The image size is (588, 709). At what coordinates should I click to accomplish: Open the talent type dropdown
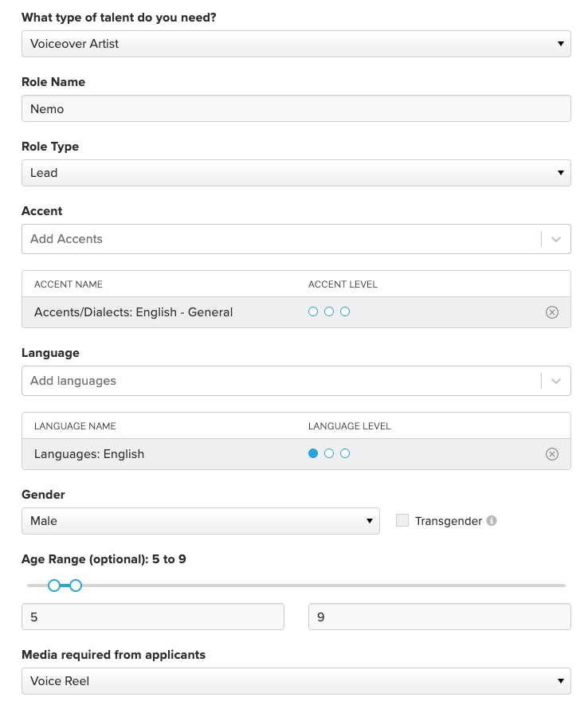(x=296, y=44)
